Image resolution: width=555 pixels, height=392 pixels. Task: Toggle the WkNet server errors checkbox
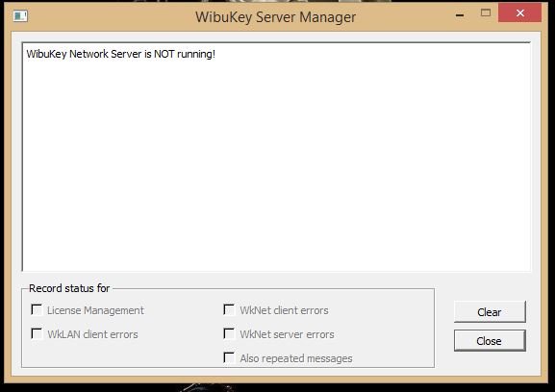pos(229,333)
